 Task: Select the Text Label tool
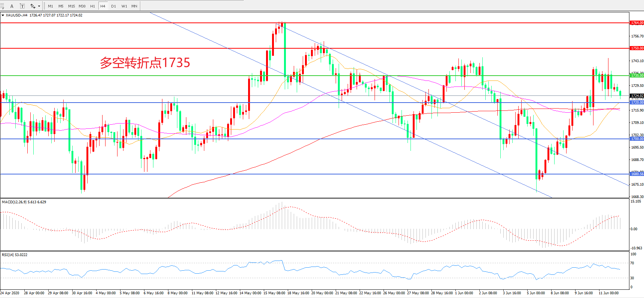(x=22, y=6)
